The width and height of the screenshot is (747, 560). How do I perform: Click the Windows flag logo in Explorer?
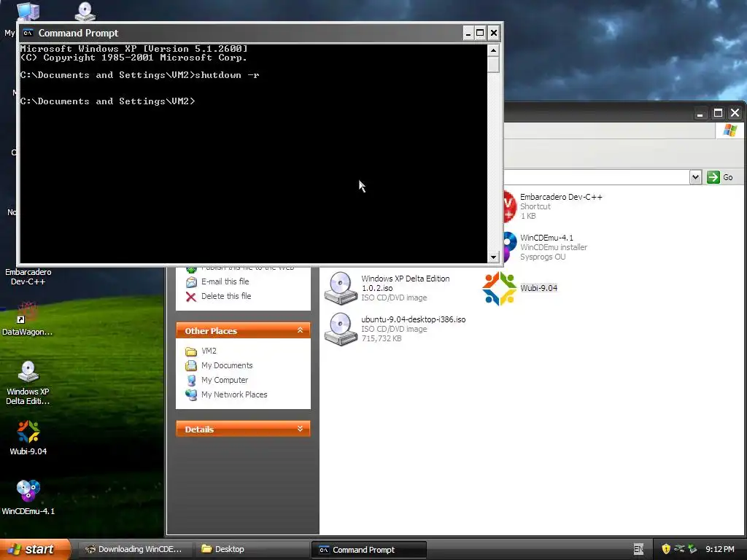[729, 130]
